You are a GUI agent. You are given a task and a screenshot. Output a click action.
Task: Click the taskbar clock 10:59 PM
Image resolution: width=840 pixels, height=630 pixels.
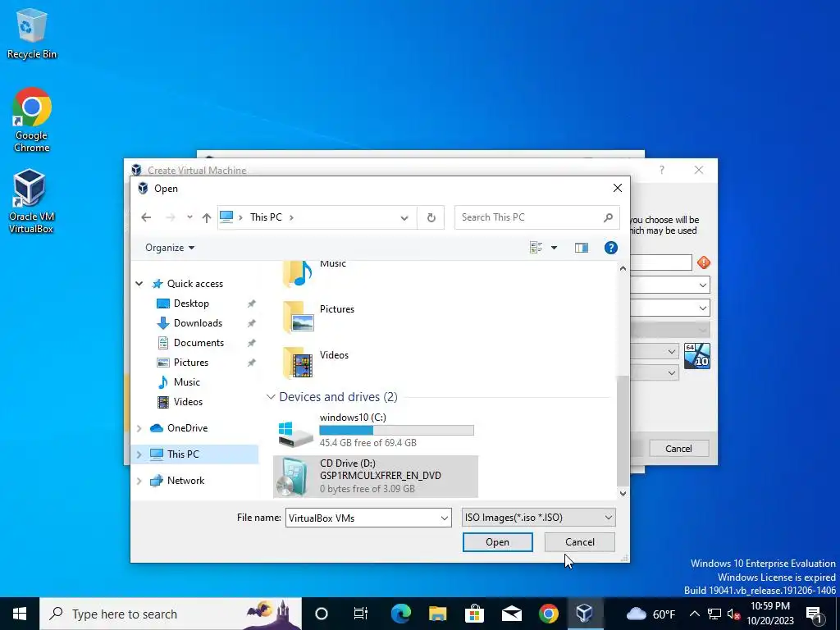click(770, 614)
